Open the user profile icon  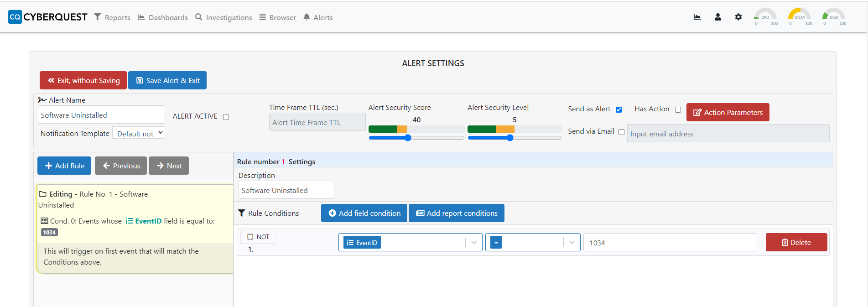717,17
